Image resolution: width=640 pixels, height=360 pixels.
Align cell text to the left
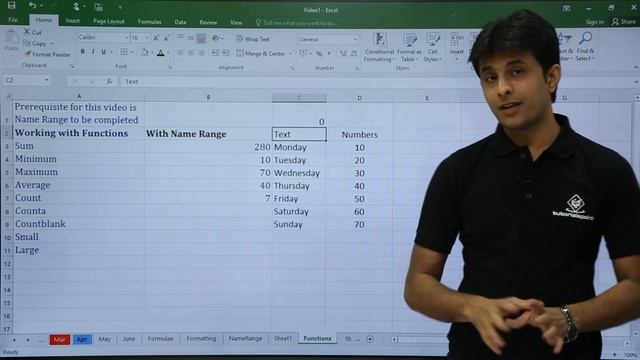180,53
